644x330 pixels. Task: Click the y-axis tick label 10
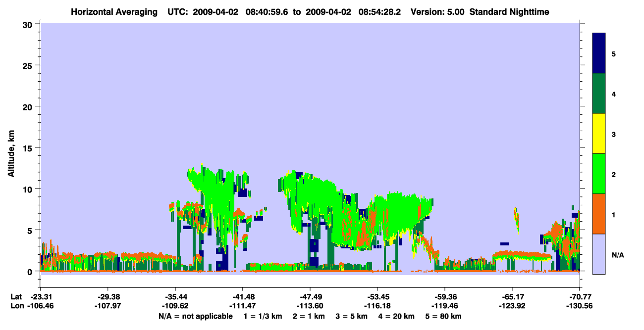tap(29, 189)
